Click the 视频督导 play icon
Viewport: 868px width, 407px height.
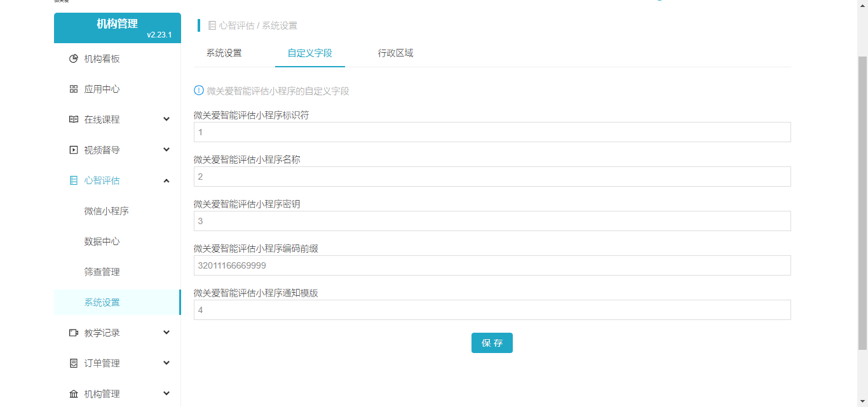[74, 150]
